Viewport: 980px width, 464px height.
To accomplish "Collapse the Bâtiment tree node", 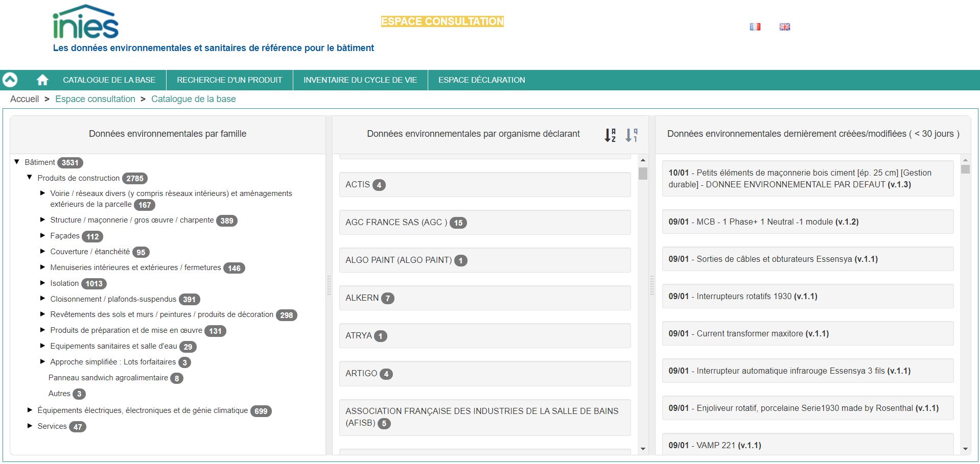I will click(x=17, y=162).
